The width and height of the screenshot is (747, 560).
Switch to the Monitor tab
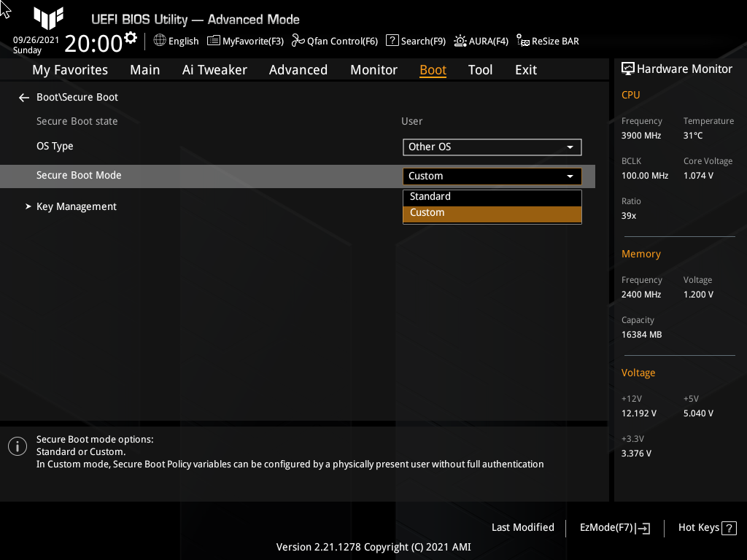click(373, 69)
